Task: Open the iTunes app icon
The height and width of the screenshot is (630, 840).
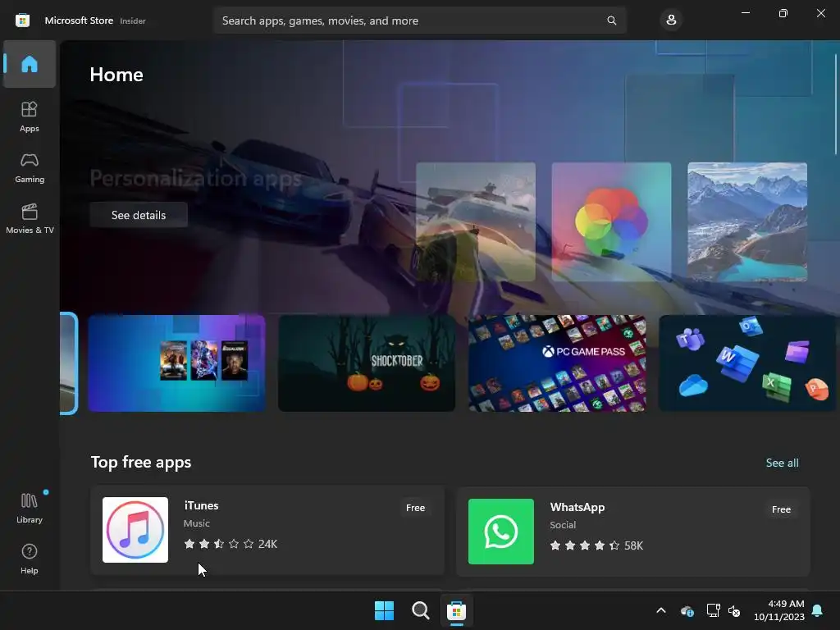Action: [135, 530]
